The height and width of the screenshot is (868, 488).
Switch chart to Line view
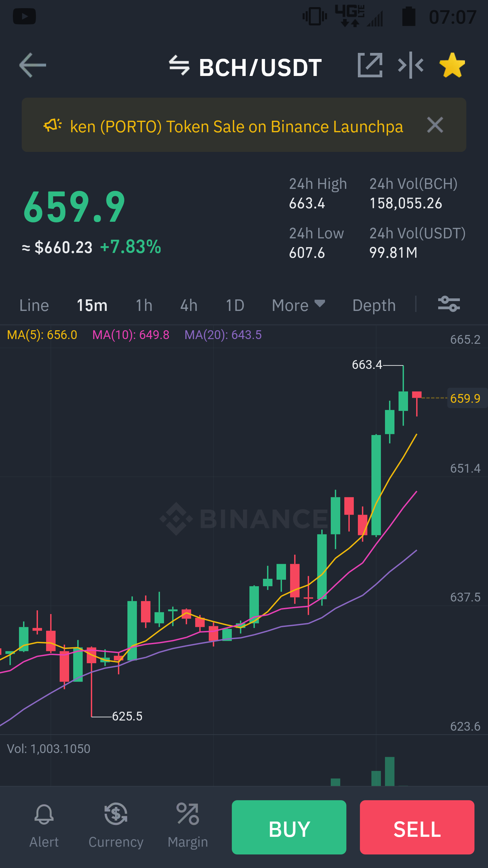[x=34, y=305]
